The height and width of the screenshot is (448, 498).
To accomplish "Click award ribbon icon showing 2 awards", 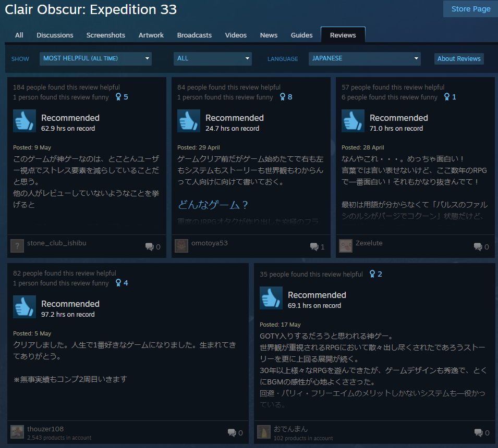I will click(x=372, y=274).
